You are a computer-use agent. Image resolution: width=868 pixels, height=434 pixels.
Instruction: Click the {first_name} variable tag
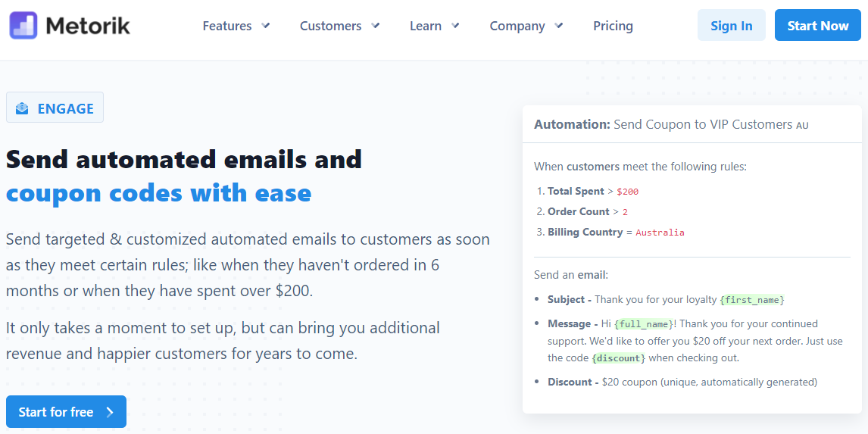click(x=752, y=300)
